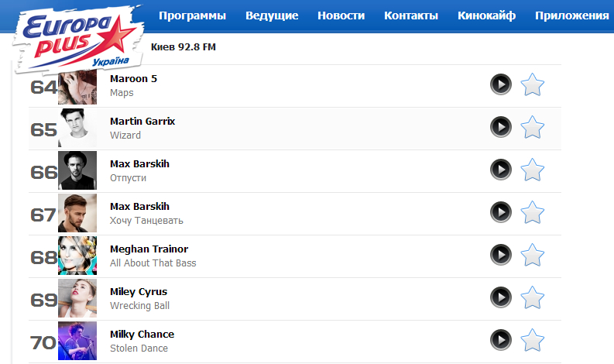Play Milky Chance Stolen Dance
The image size is (614, 364).
(501, 340)
